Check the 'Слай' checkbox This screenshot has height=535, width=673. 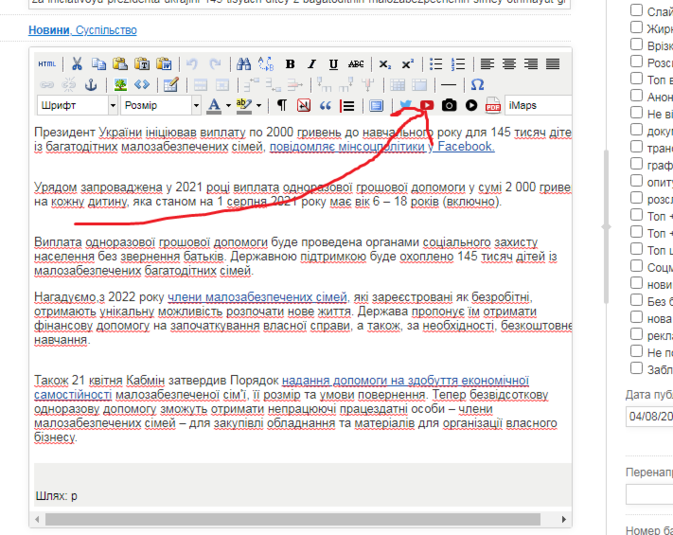point(637,11)
